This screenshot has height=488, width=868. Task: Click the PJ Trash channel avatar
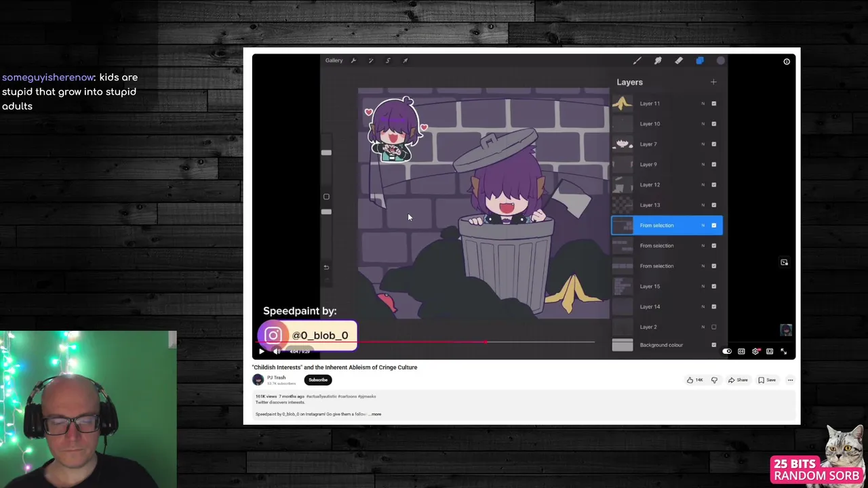[258, 380]
